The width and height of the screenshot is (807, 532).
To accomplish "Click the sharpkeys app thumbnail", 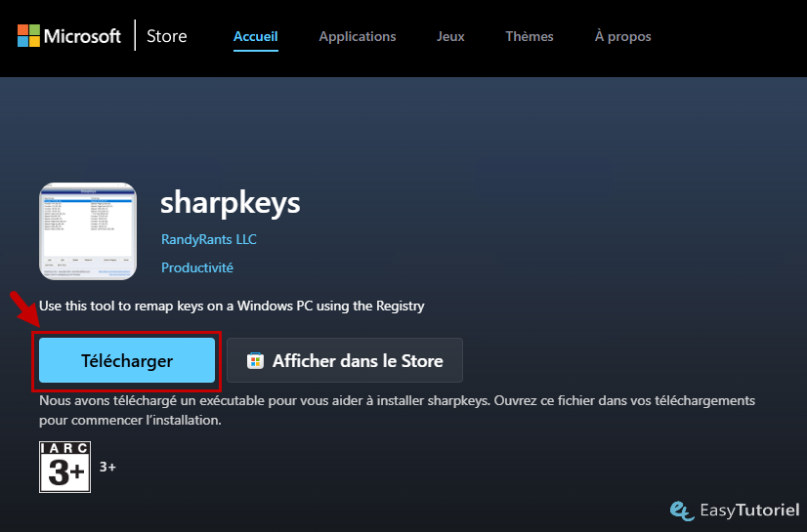I will point(88,231).
